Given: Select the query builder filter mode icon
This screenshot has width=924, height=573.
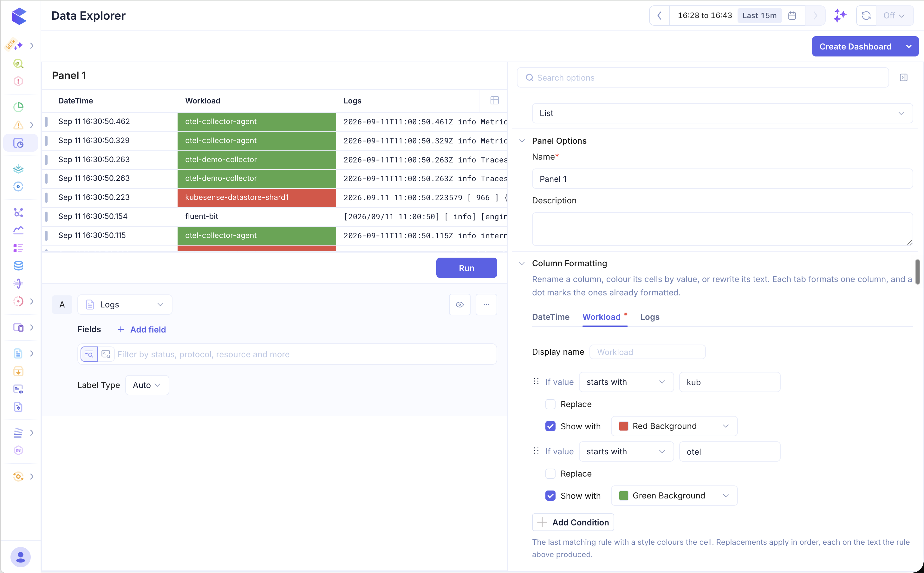Looking at the screenshot, I should coord(89,354).
